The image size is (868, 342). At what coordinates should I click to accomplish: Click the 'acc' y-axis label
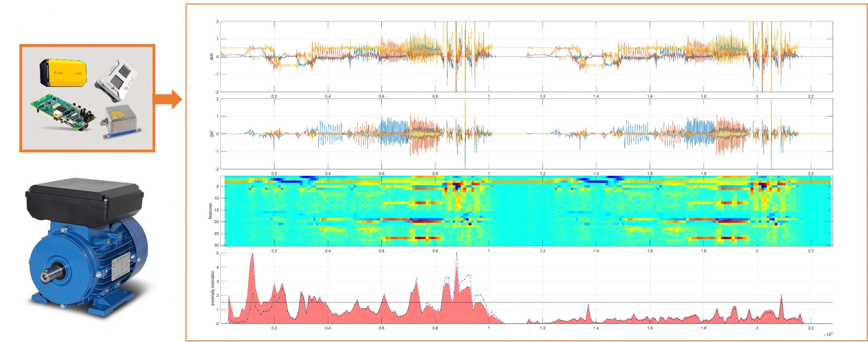click(212, 57)
